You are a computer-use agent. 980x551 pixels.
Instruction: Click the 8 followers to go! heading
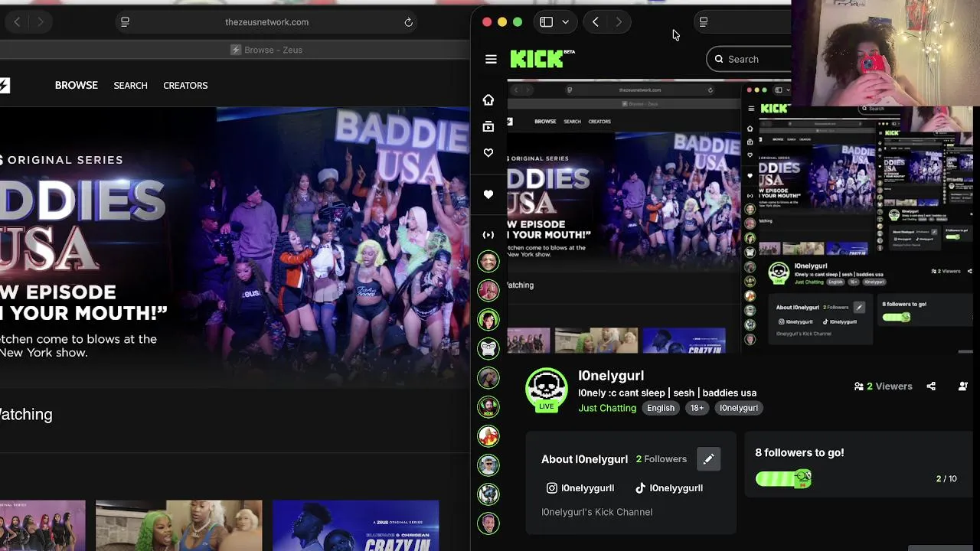click(x=799, y=453)
